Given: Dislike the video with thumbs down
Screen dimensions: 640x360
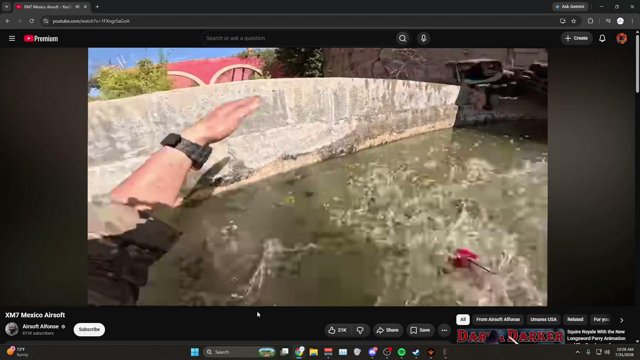Looking at the screenshot, I should coord(360,330).
